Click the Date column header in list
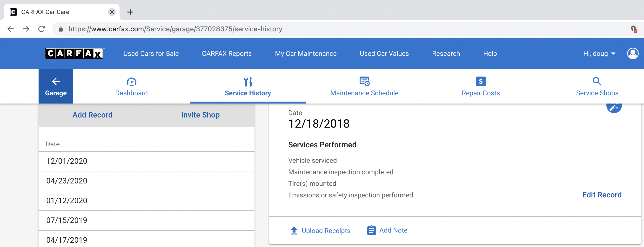This screenshot has height=247, width=644. pyautogui.click(x=53, y=144)
